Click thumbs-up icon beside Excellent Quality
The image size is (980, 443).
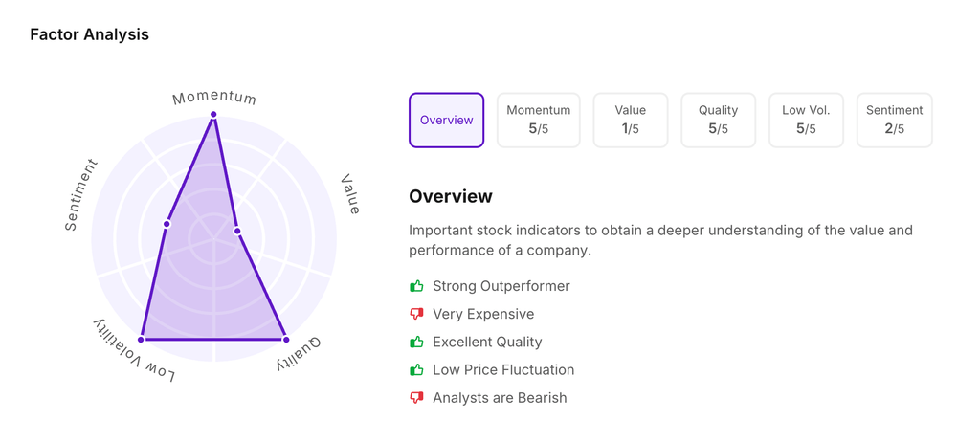[416, 342]
